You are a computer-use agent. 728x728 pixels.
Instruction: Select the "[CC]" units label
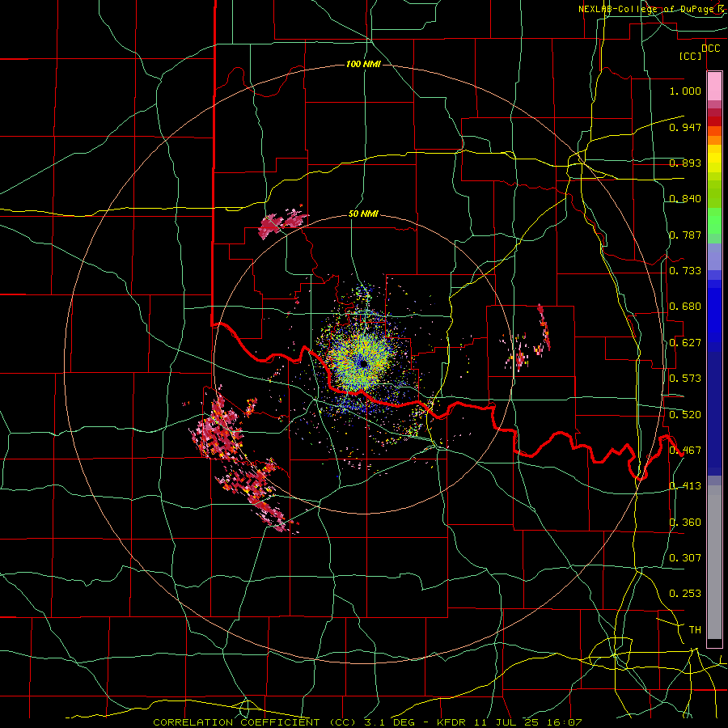click(691, 56)
